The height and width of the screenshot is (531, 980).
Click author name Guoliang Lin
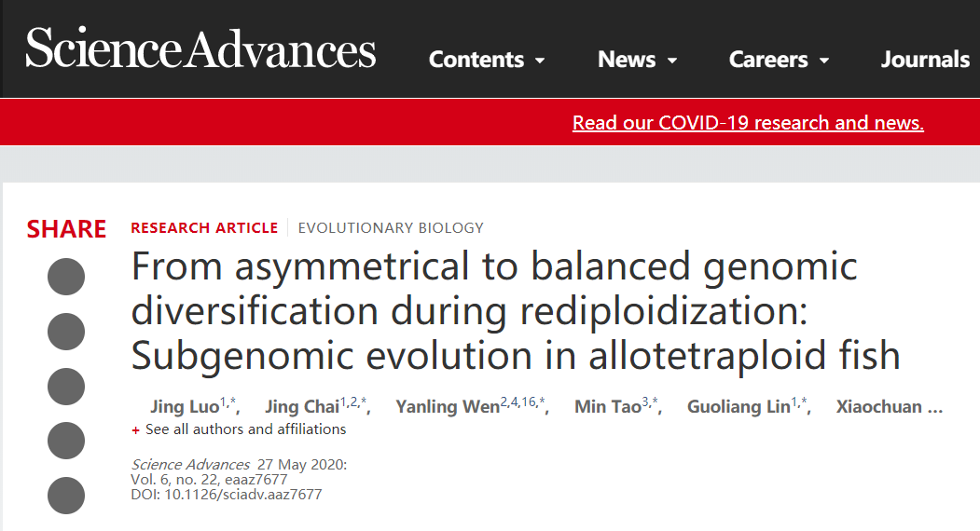tap(738, 407)
